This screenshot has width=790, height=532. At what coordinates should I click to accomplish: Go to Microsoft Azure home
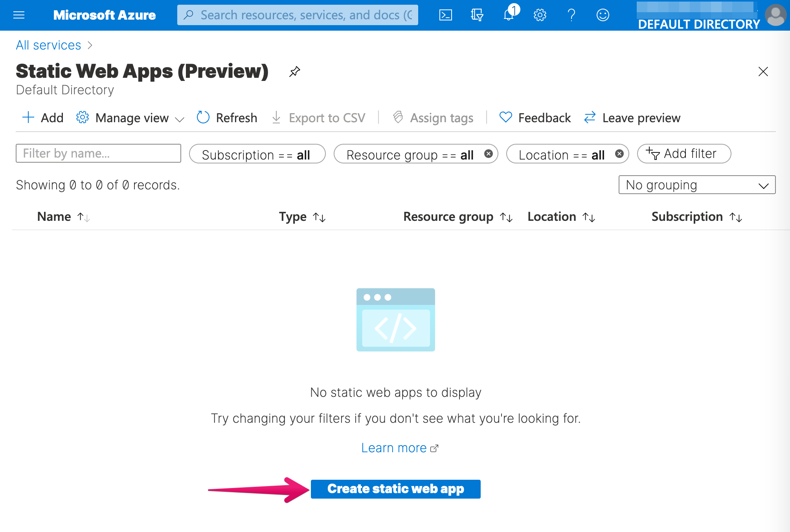(105, 15)
